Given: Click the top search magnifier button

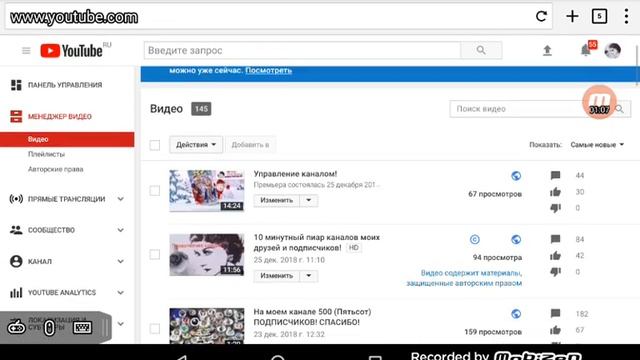Looking at the screenshot, I should tap(481, 50).
